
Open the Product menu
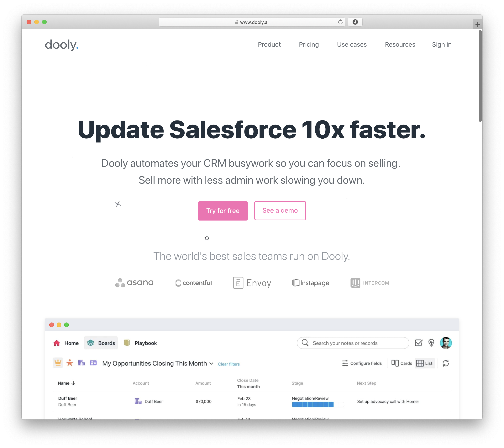(x=269, y=44)
